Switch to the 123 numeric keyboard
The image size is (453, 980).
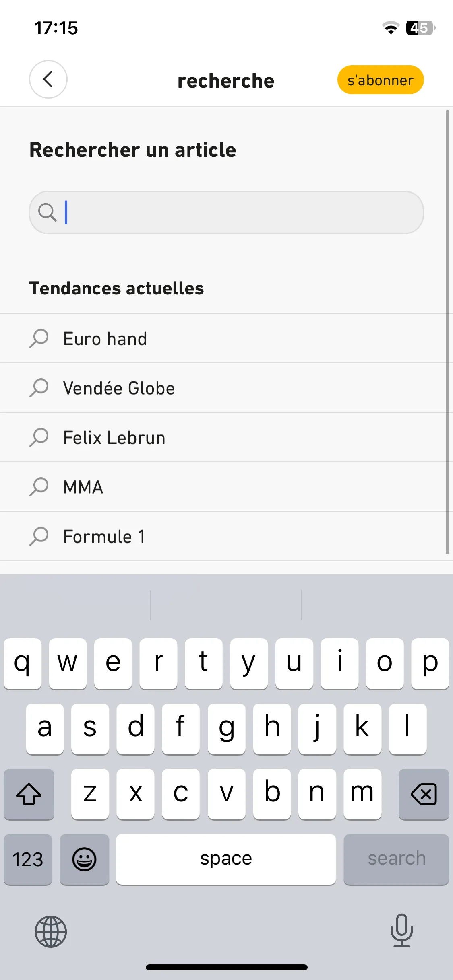click(28, 859)
